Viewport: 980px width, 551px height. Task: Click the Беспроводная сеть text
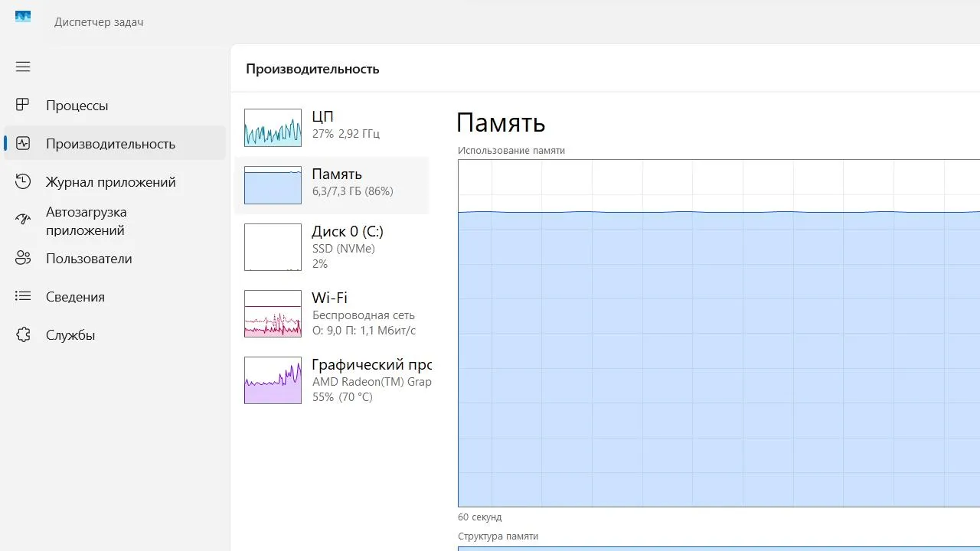pos(364,315)
